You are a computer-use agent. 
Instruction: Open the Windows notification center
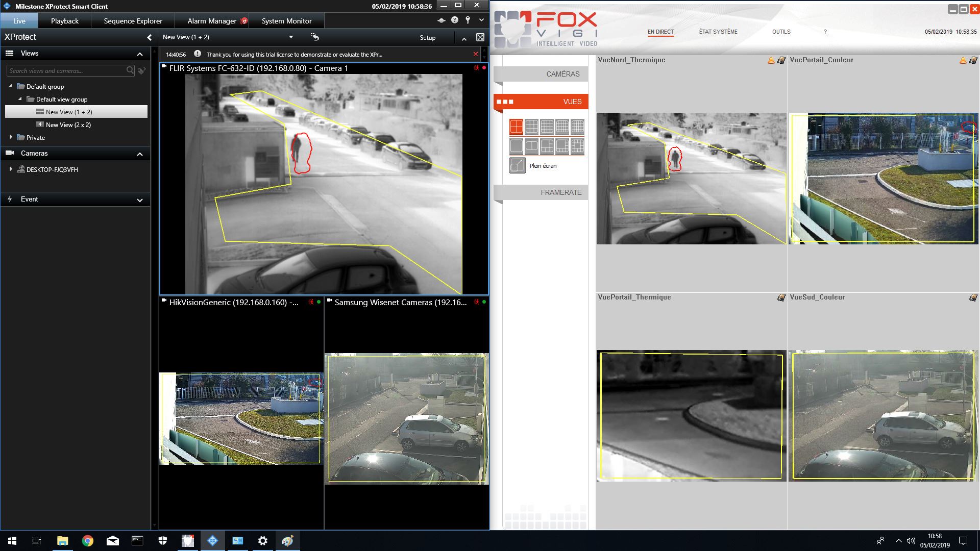point(963,541)
